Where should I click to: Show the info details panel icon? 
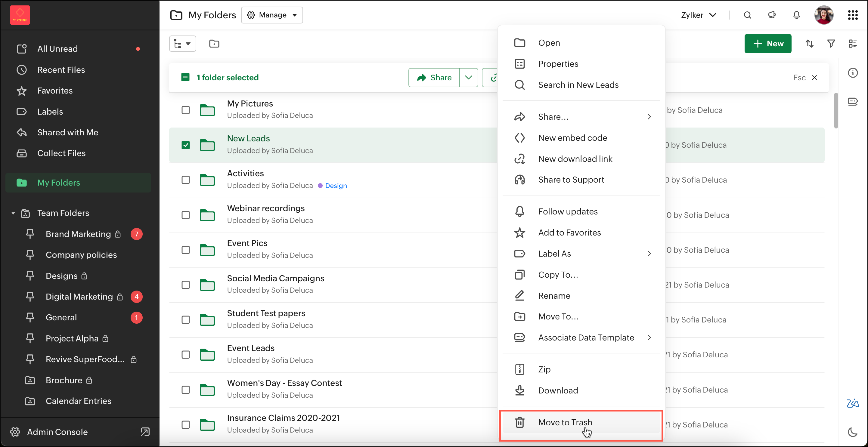pos(852,73)
